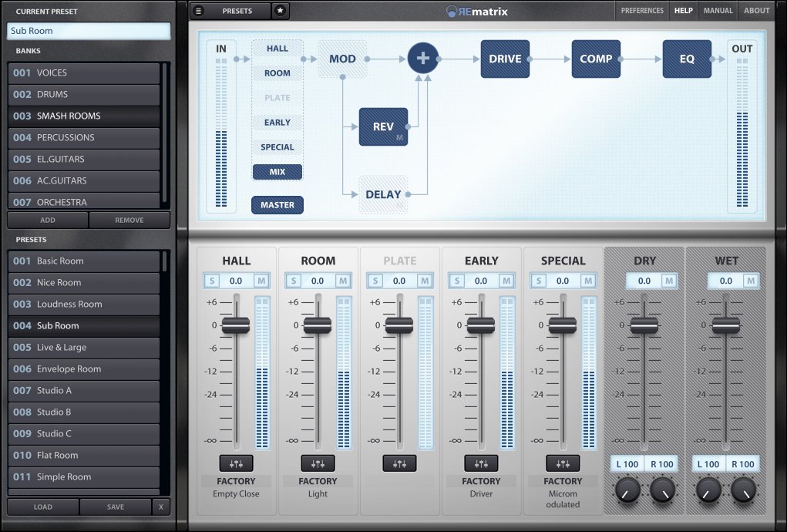
Task: Click ADD to create a new bank
Action: [x=47, y=220]
